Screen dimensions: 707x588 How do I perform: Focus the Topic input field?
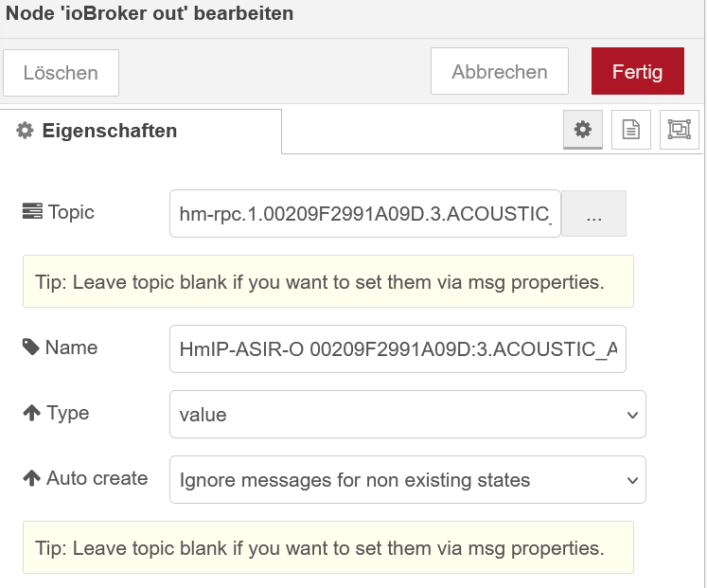pos(365,214)
